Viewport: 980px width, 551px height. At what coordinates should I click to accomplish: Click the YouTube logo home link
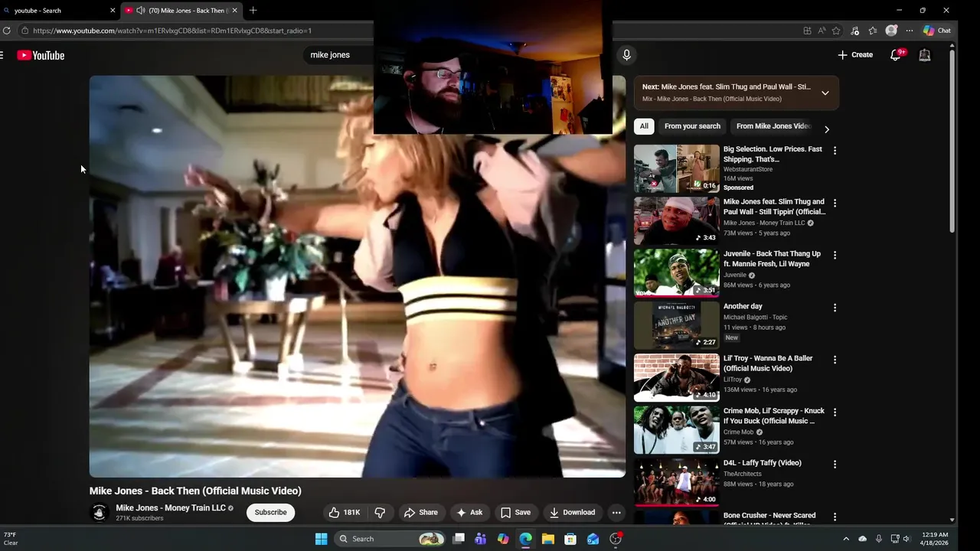41,55
